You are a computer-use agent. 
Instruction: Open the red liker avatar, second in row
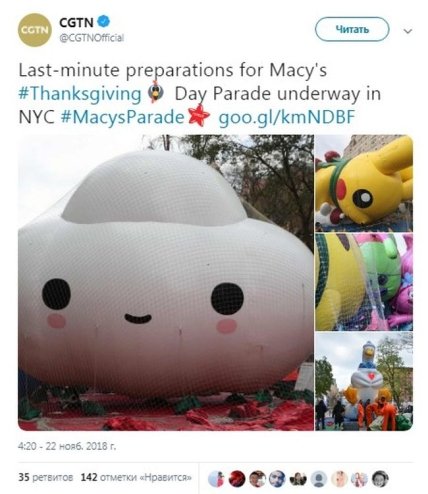point(237,479)
